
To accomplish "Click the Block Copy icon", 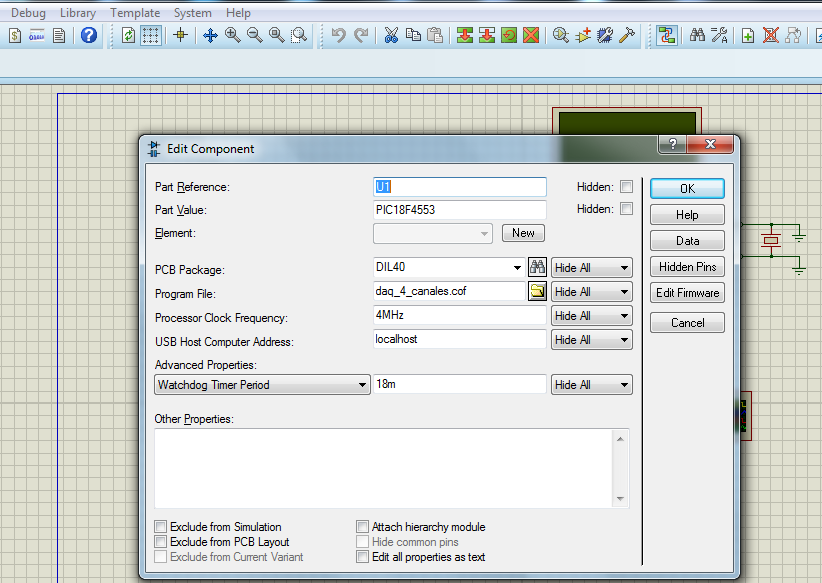I will coord(465,36).
